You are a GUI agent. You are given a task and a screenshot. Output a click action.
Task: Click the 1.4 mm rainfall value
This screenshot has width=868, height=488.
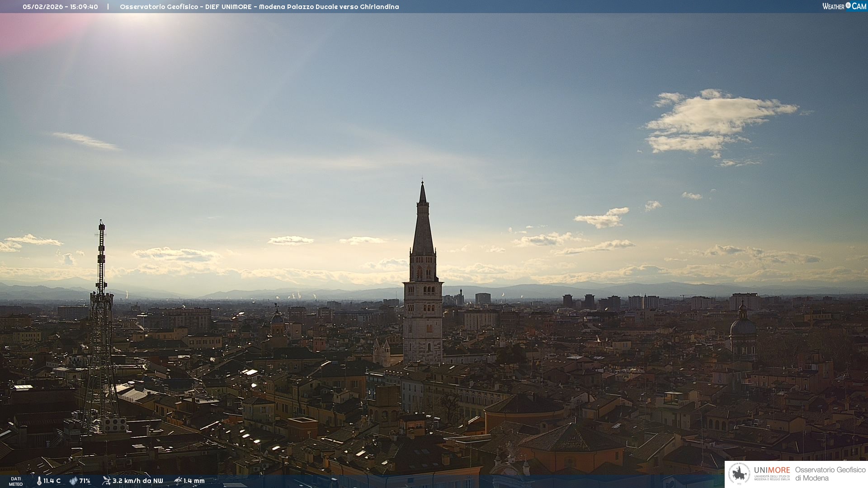coord(194,481)
